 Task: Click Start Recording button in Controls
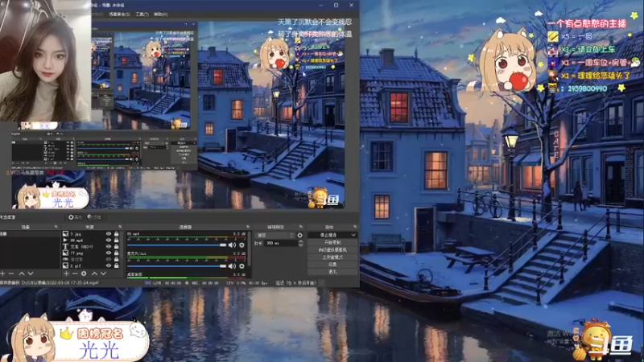point(332,243)
